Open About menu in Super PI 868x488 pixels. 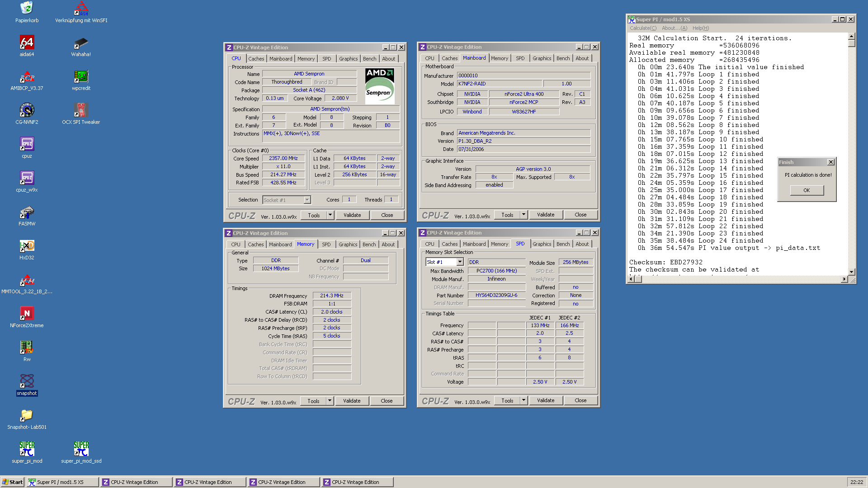pos(674,28)
